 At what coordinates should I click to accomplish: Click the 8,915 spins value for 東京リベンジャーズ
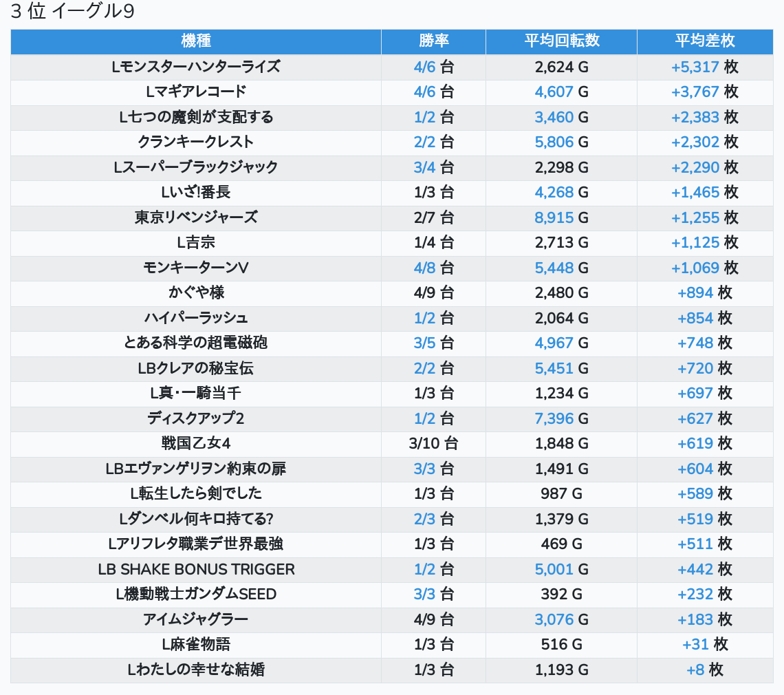pyautogui.click(x=554, y=217)
